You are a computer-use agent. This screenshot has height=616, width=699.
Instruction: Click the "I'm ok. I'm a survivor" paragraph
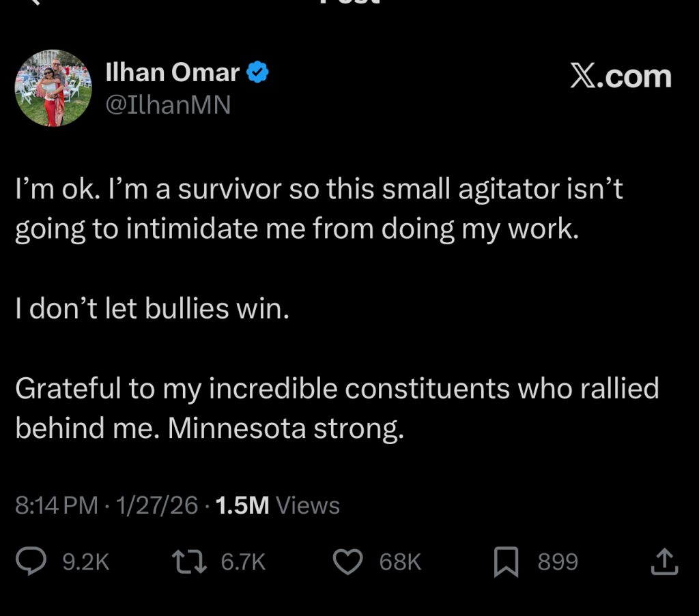tap(319, 209)
